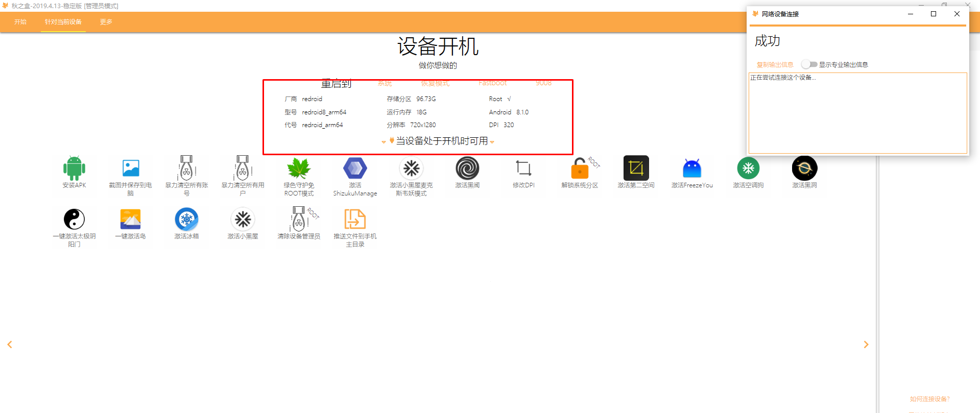Open the 修改DPI tool
Viewport: 980px width, 413px height.
pos(523,168)
